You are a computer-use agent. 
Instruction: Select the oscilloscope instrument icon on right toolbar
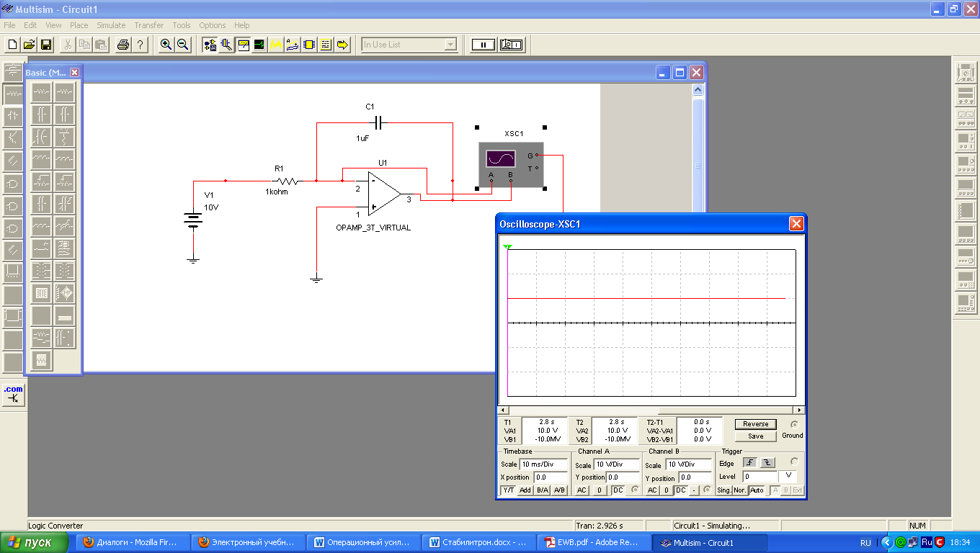[x=966, y=141]
